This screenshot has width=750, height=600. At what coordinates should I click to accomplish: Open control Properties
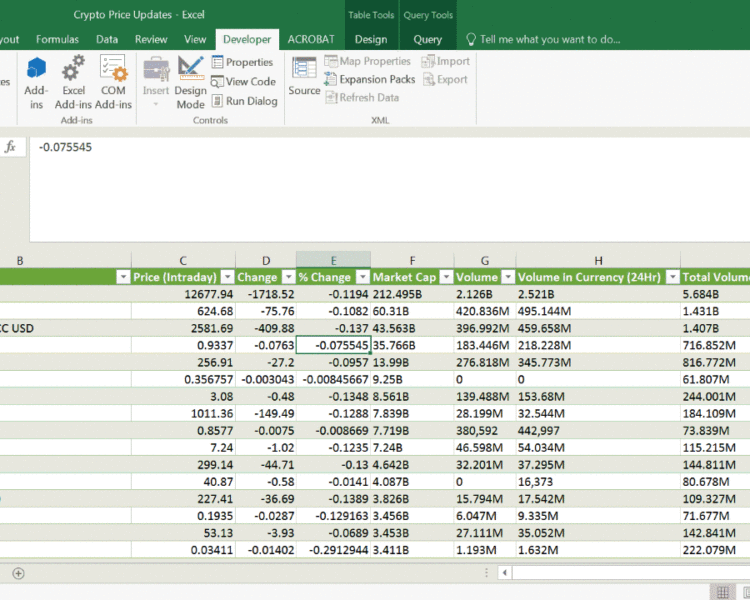click(x=242, y=62)
